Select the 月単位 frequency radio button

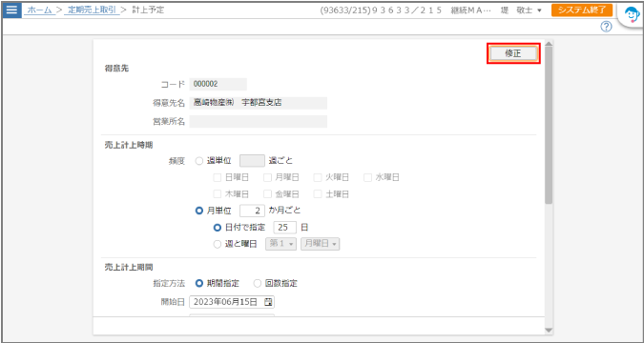[199, 211]
